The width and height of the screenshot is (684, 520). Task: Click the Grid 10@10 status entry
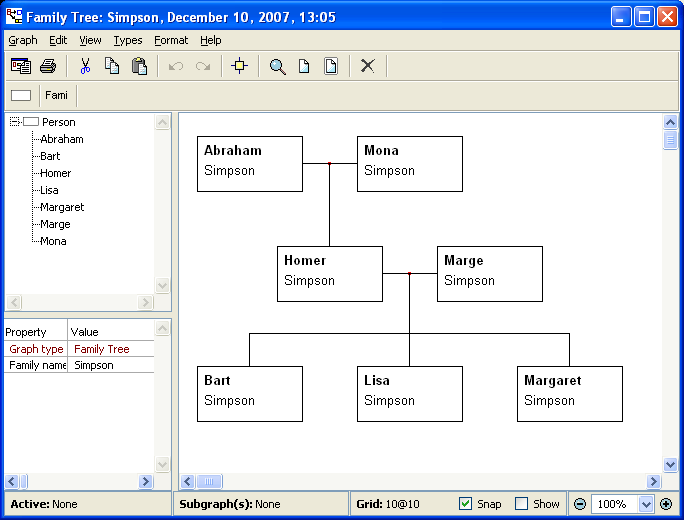[x=388, y=504]
